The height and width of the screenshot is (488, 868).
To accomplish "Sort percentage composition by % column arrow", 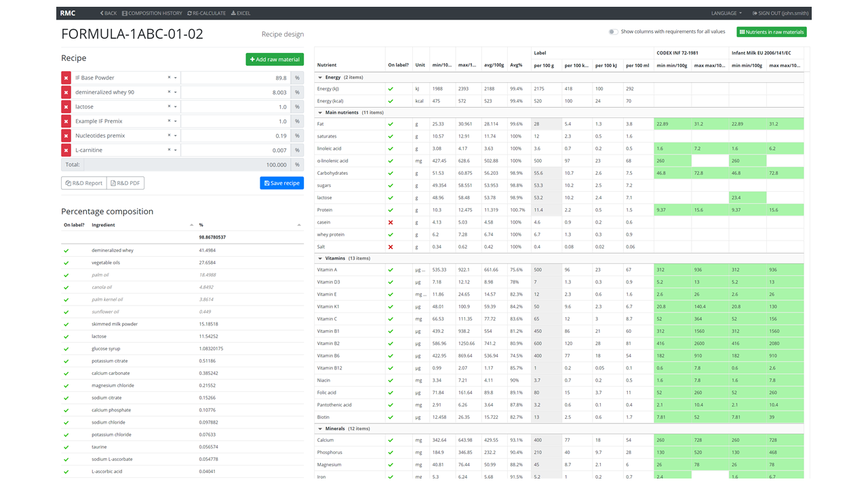I will tap(299, 225).
